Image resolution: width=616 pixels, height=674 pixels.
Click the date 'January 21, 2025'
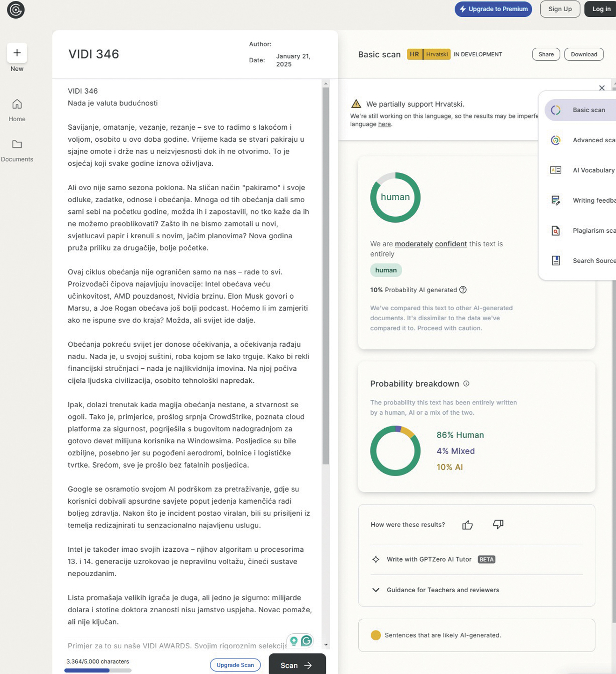[x=293, y=60]
